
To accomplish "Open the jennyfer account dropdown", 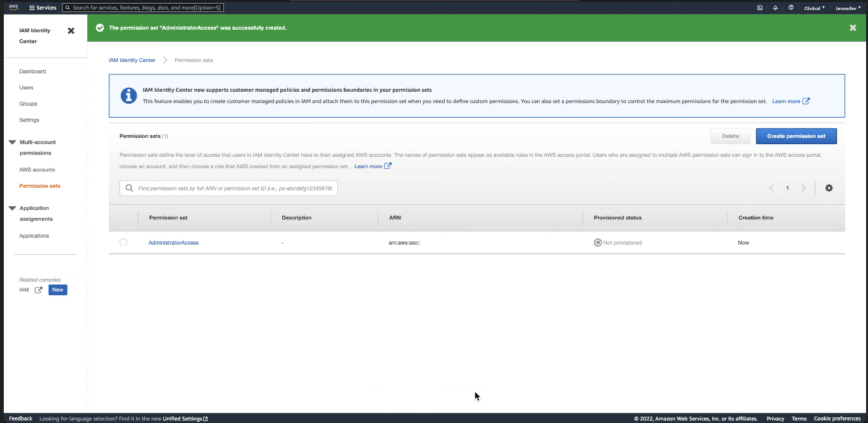I will click(x=848, y=8).
